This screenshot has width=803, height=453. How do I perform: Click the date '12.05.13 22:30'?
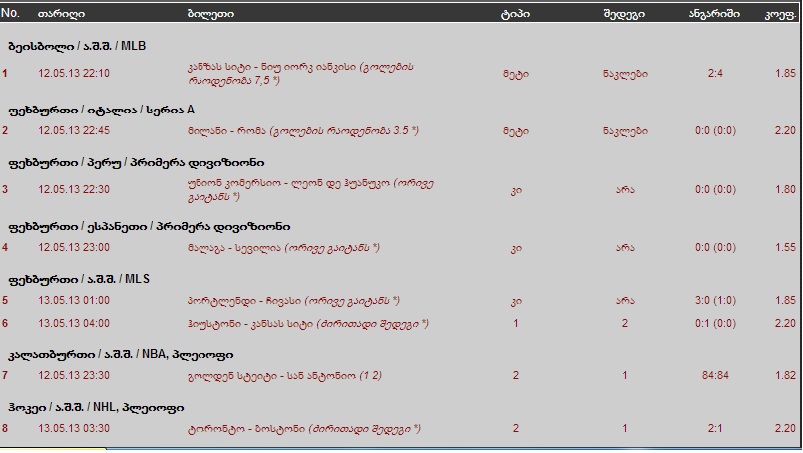click(x=74, y=189)
